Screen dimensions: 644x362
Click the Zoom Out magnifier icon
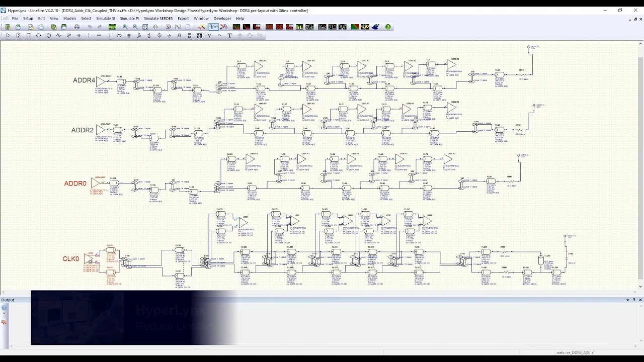click(135, 27)
